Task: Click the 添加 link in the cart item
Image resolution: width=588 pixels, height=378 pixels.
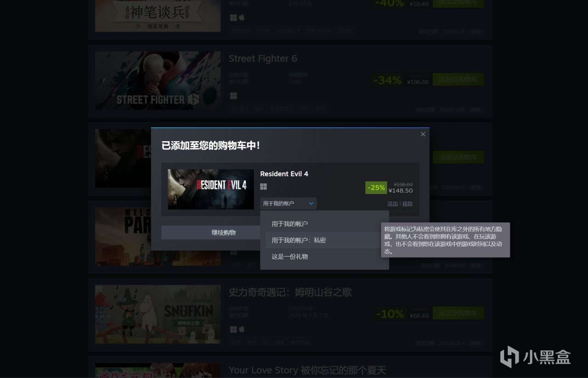Action: (392, 204)
